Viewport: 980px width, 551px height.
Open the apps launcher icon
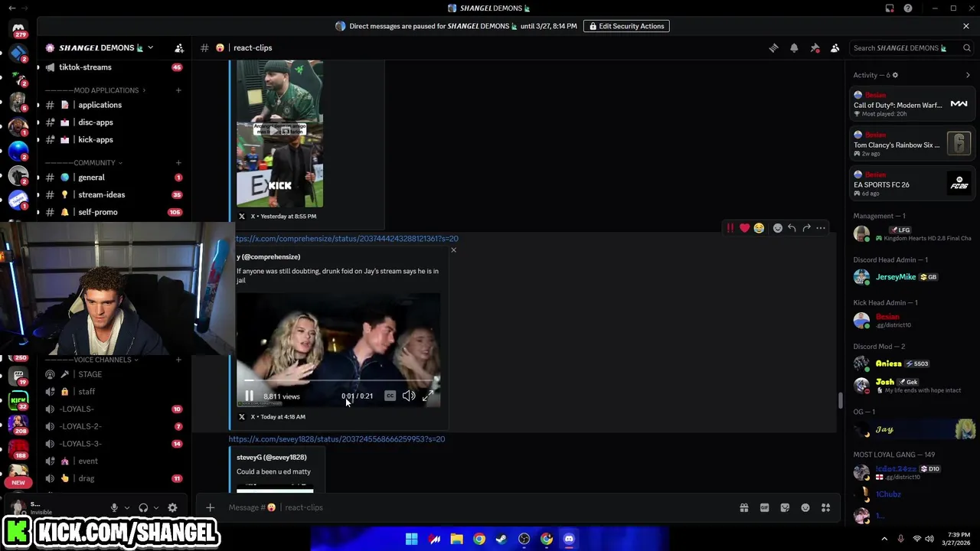coord(825,507)
